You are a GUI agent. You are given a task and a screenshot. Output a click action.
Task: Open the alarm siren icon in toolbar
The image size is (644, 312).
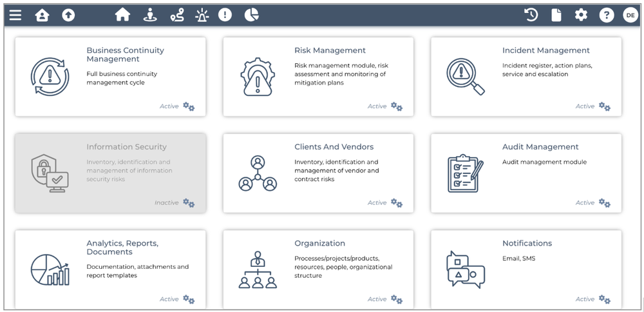tap(202, 15)
